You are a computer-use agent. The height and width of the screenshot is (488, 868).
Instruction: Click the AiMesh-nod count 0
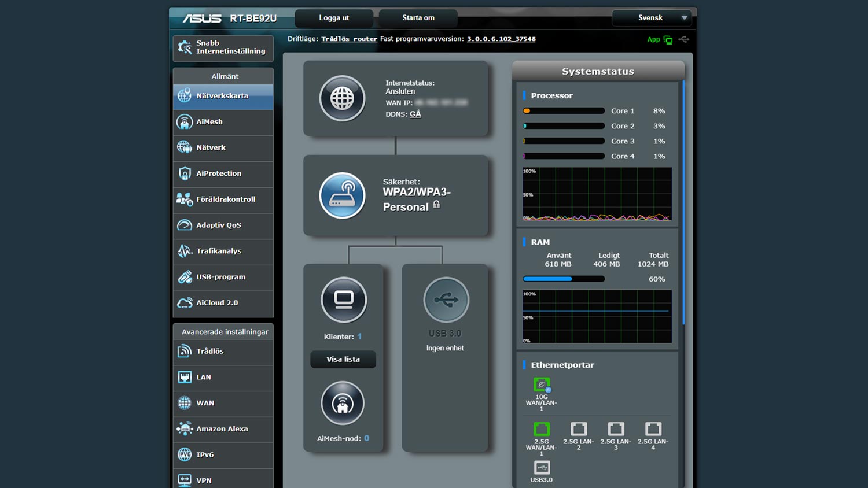(366, 438)
